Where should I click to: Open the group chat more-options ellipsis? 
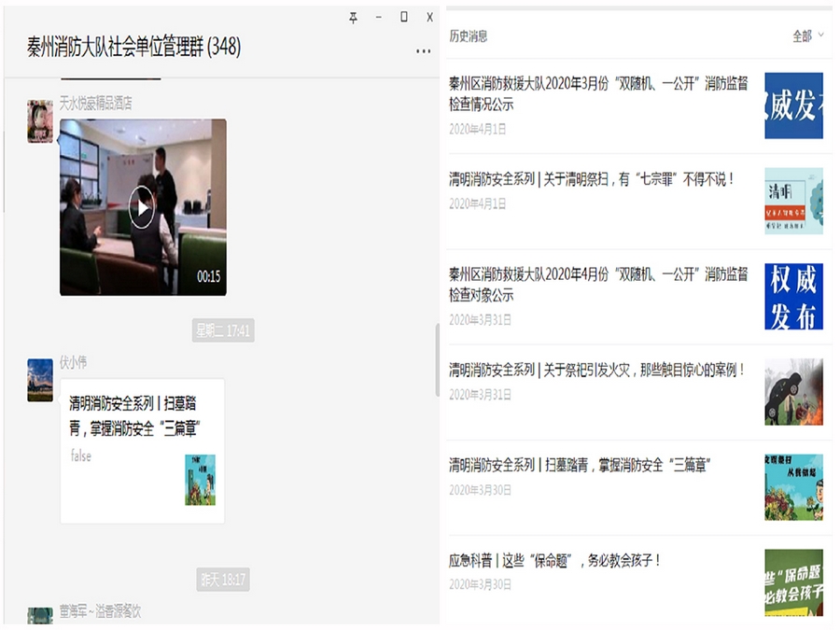[x=423, y=51]
